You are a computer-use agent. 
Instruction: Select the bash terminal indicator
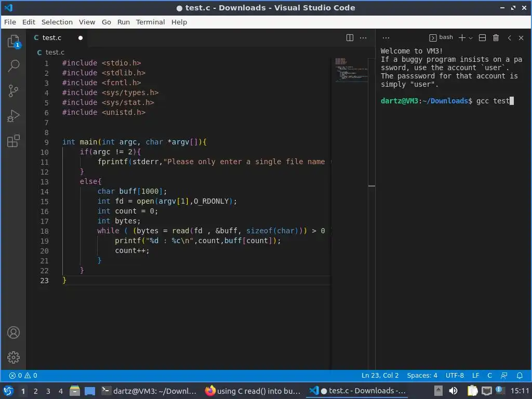[x=441, y=37]
